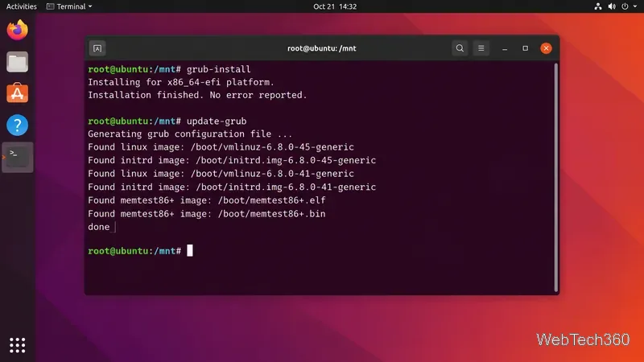Viewport: 644px width, 362px height.
Task: Open the terminal hamburger menu
Action: [x=481, y=48]
